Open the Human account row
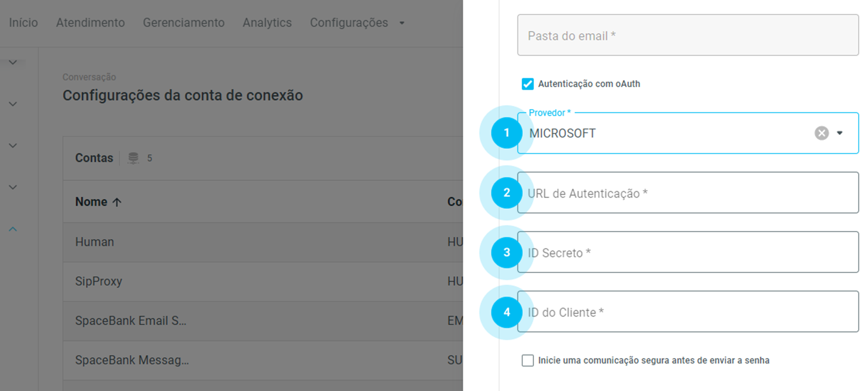This screenshot has height=391, width=868. 95,242
